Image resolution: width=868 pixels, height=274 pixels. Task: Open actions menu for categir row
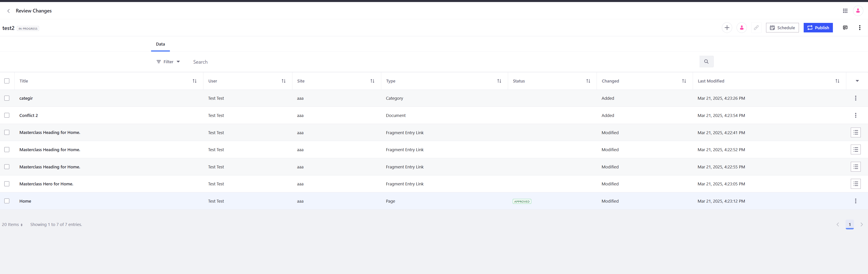pyautogui.click(x=855, y=98)
